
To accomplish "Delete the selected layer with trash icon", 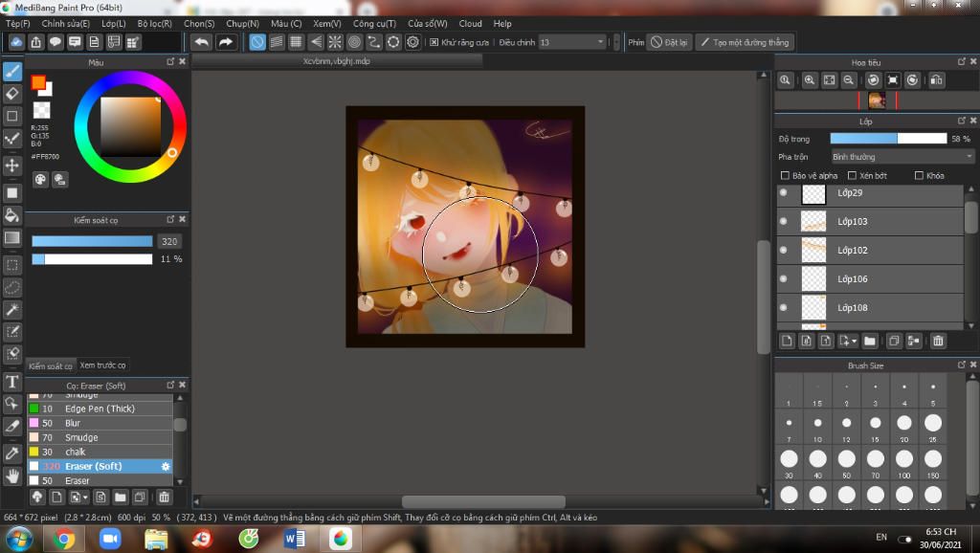I will click(x=938, y=341).
